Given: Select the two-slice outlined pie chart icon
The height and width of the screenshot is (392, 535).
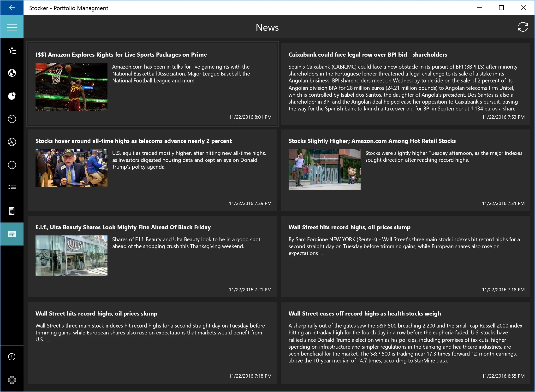Looking at the screenshot, I should click(x=12, y=119).
